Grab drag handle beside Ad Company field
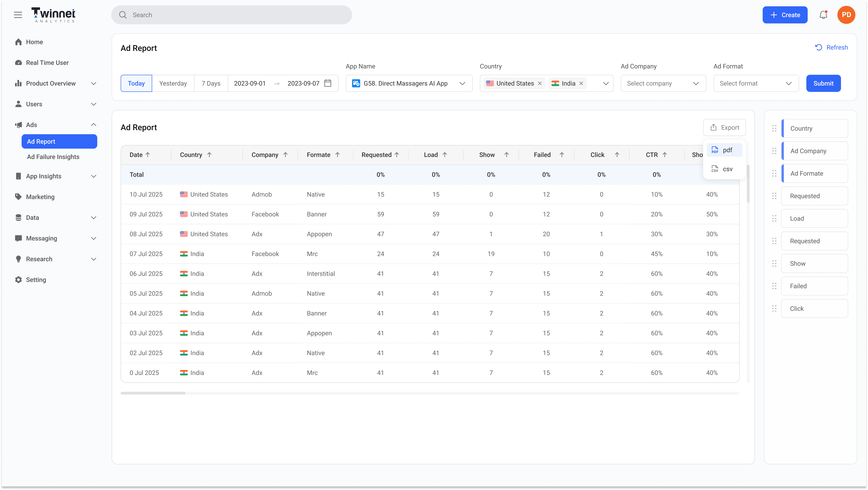Screen dimensions: 868x490 (x=774, y=151)
